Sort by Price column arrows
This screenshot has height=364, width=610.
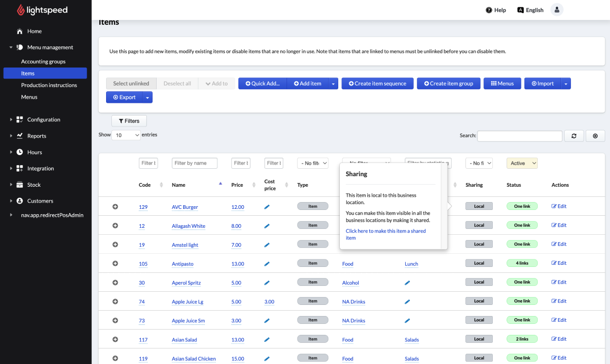coord(254,185)
